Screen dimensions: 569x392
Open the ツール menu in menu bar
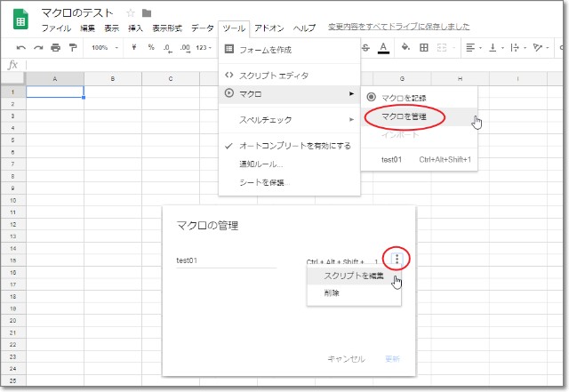(x=234, y=28)
